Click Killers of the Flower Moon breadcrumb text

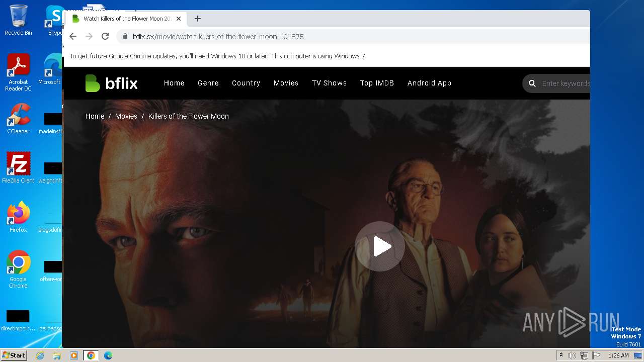click(189, 116)
